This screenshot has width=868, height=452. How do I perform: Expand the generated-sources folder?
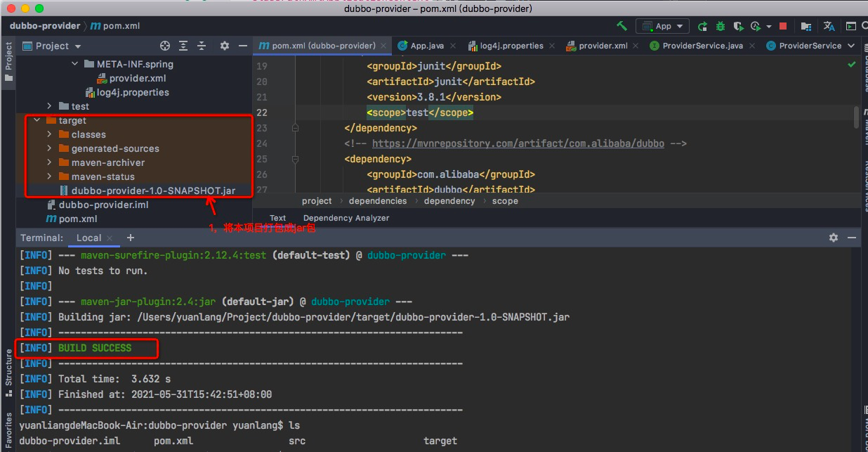coord(50,148)
